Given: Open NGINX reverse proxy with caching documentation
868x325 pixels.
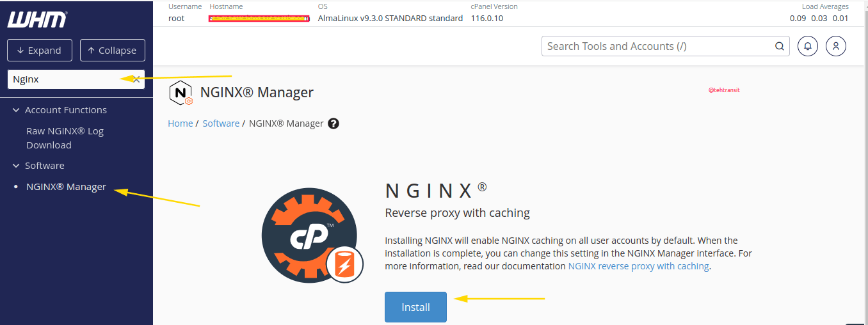Looking at the screenshot, I should pyautogui.click(x=638, y=266).
